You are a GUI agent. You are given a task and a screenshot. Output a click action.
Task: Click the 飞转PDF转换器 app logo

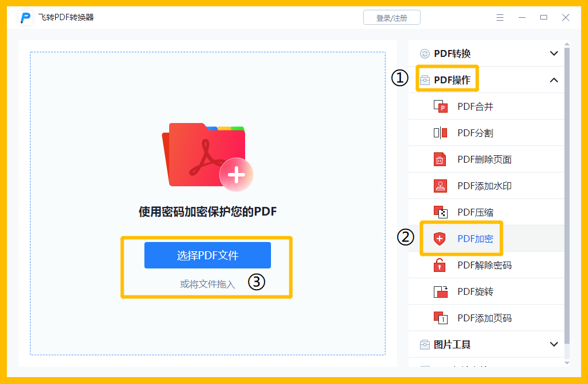(25, 18)
